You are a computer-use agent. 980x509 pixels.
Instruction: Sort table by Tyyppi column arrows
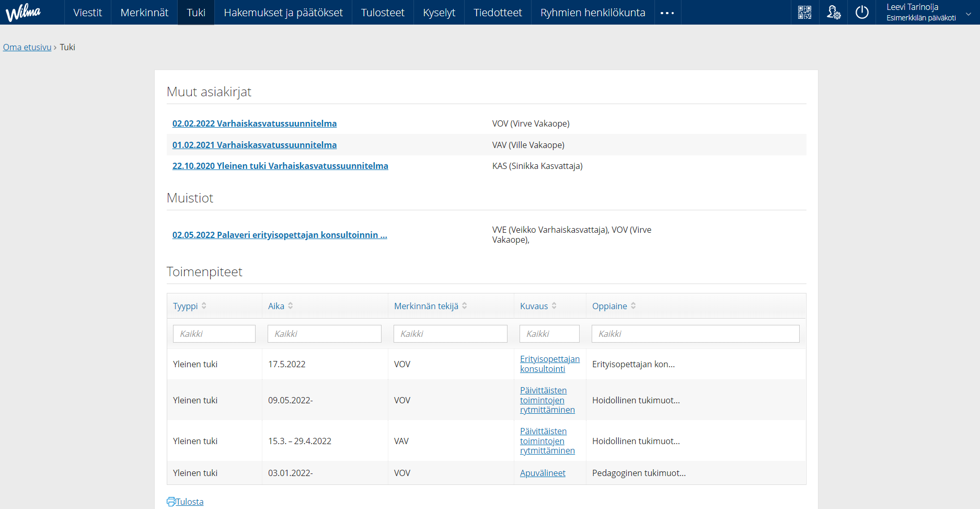204,306
